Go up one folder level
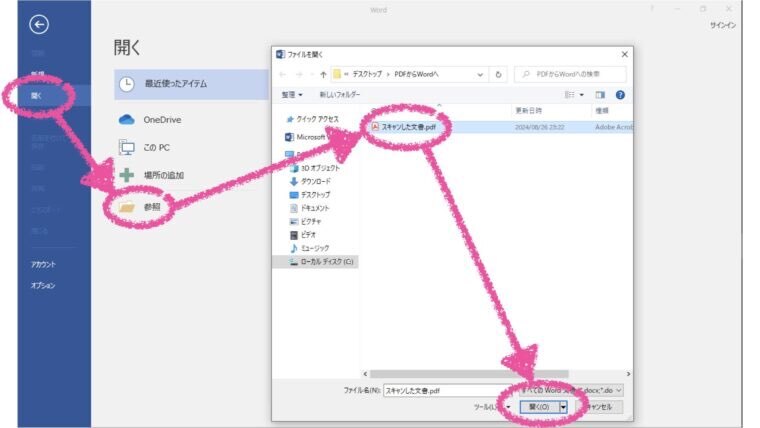The height and width of the screenshot is (428, 760). (323, 74)
